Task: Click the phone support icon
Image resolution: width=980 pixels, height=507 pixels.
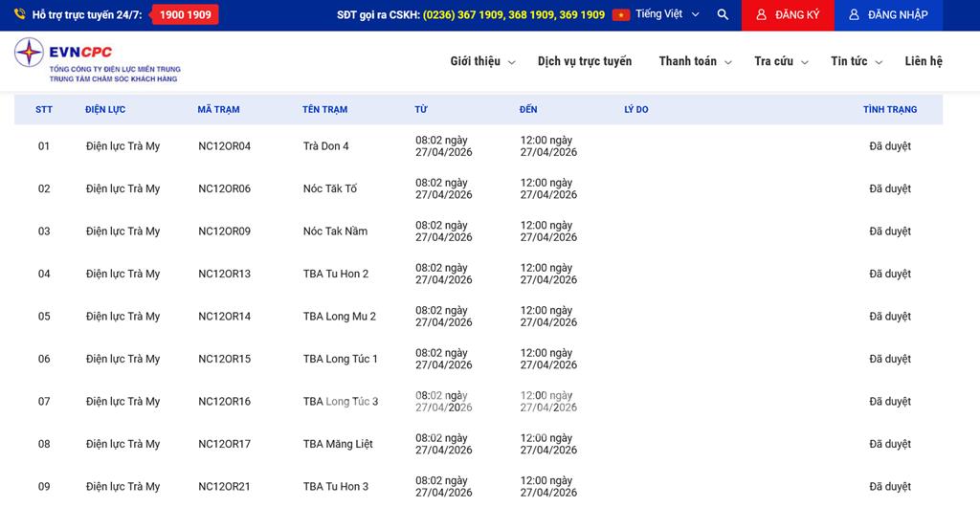Action: coord(19,15)
